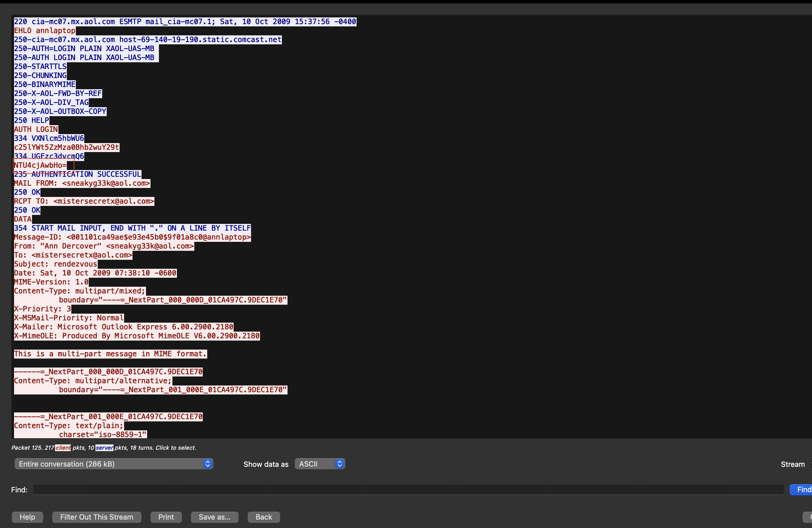Select the EHLO annlaptop line
This screenshot has width=812, height=528.
point(44,31)
